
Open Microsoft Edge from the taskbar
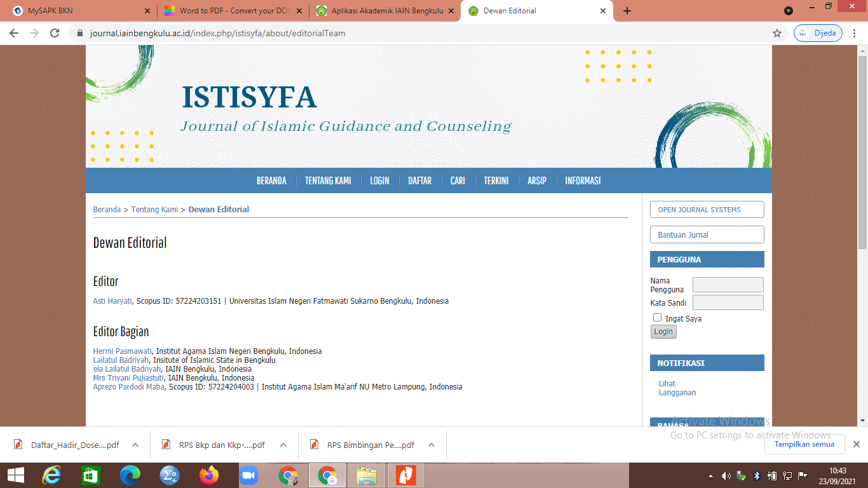tap(130, 475)
